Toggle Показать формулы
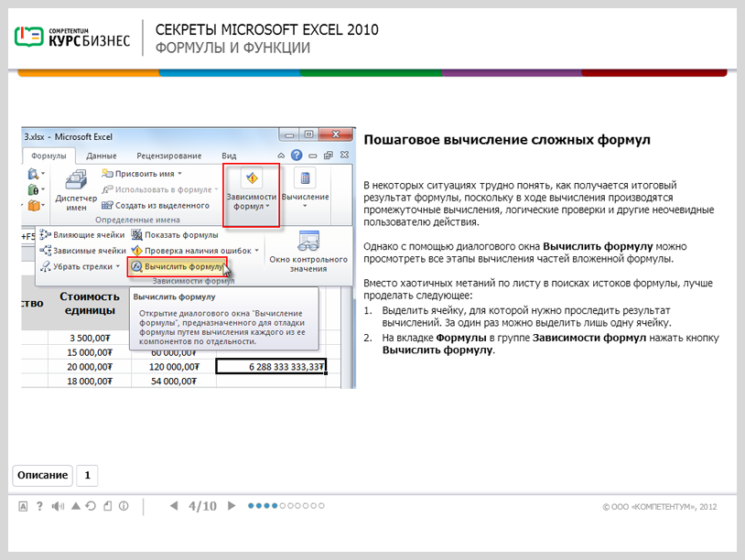Image resolution: width=745 pixels, height=560 pixels. tap(175, 234)
